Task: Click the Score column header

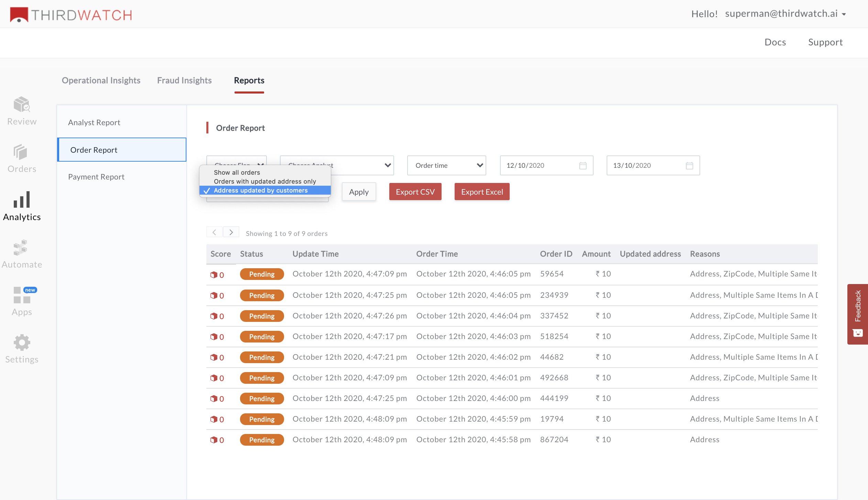Action: (x=221, y=254)
